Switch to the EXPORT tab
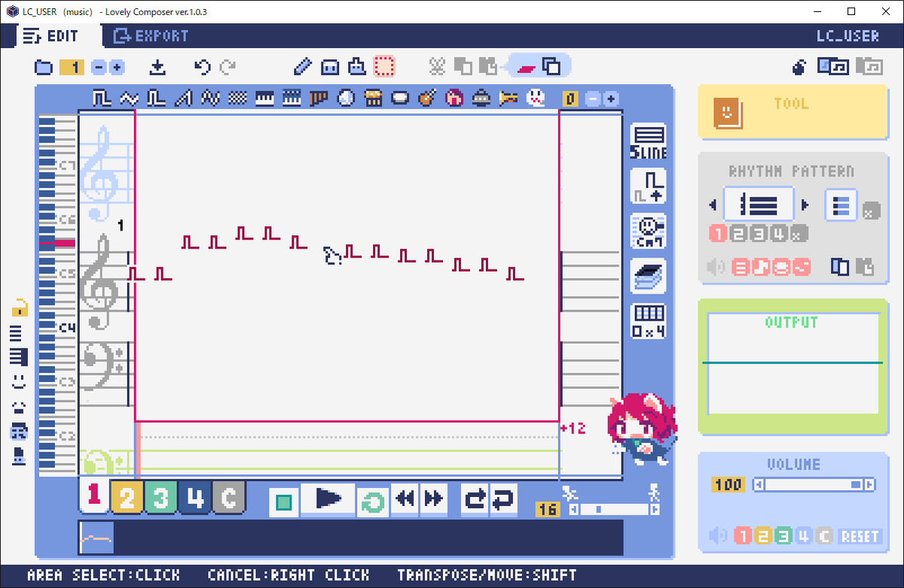The width and height of the screenshot is (904, 588). point(151,35)
